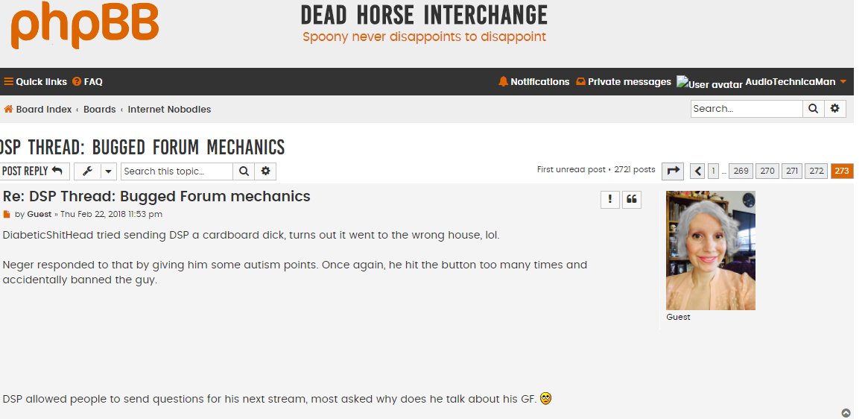868x419 pixels.
Task: Go to previous page arrow
Action: 697,171
